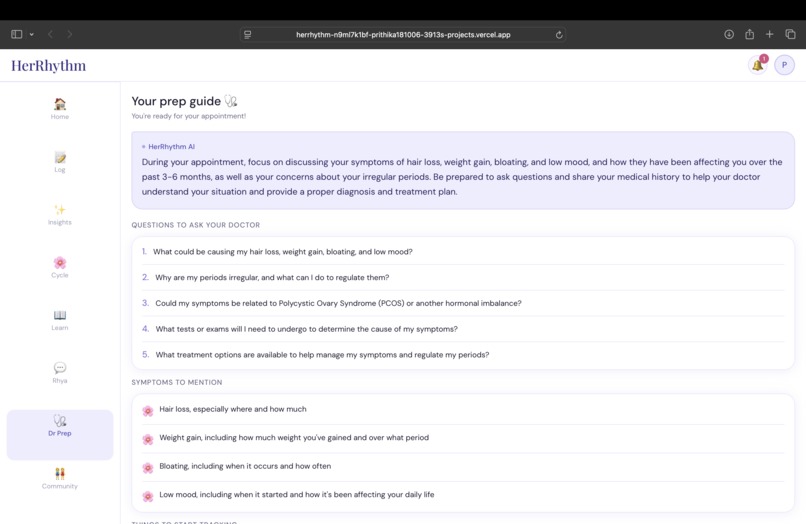Open a new tab with plus icon
Viewport: 806px width, 524px height.
coord(770,34)
